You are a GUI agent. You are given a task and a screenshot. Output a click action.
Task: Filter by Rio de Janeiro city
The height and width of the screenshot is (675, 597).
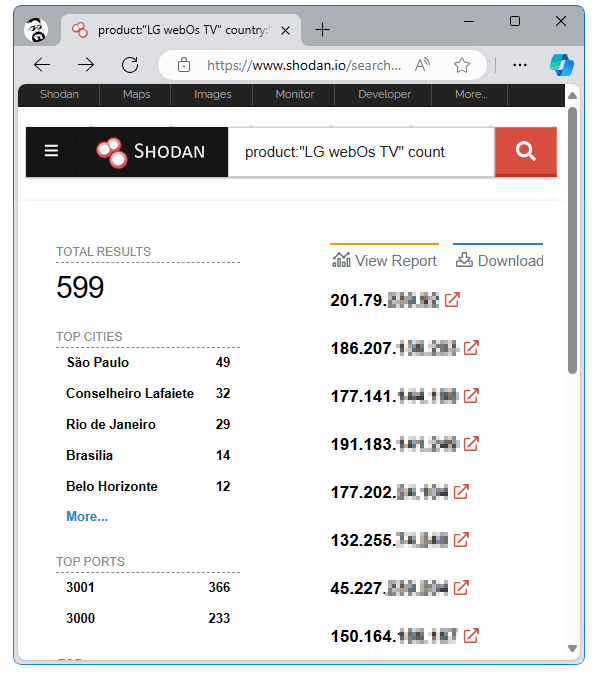pyautogui.click(x=111, y=424)
